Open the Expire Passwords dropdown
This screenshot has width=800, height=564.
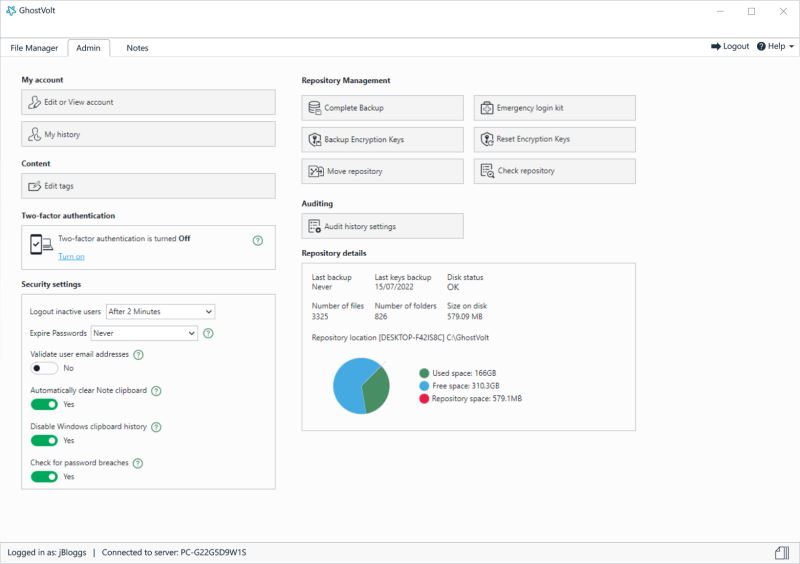pyautogui.click(x=144, y=333)
